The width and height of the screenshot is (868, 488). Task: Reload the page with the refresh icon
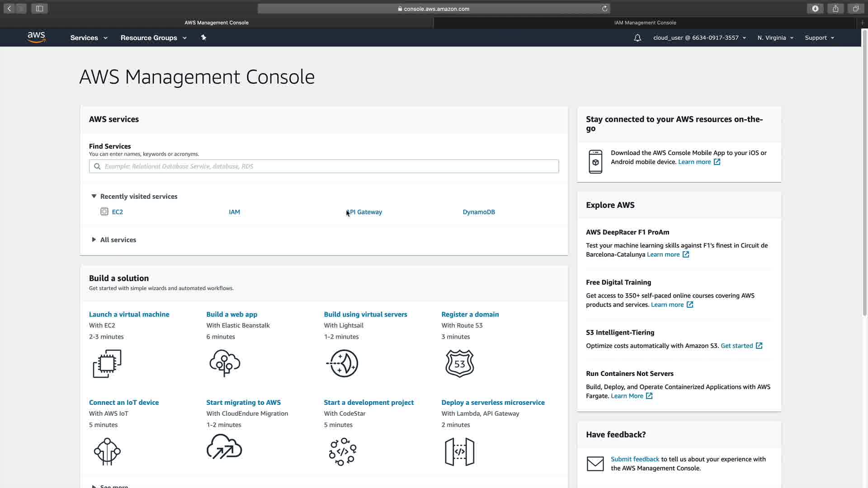pos(604,9)
